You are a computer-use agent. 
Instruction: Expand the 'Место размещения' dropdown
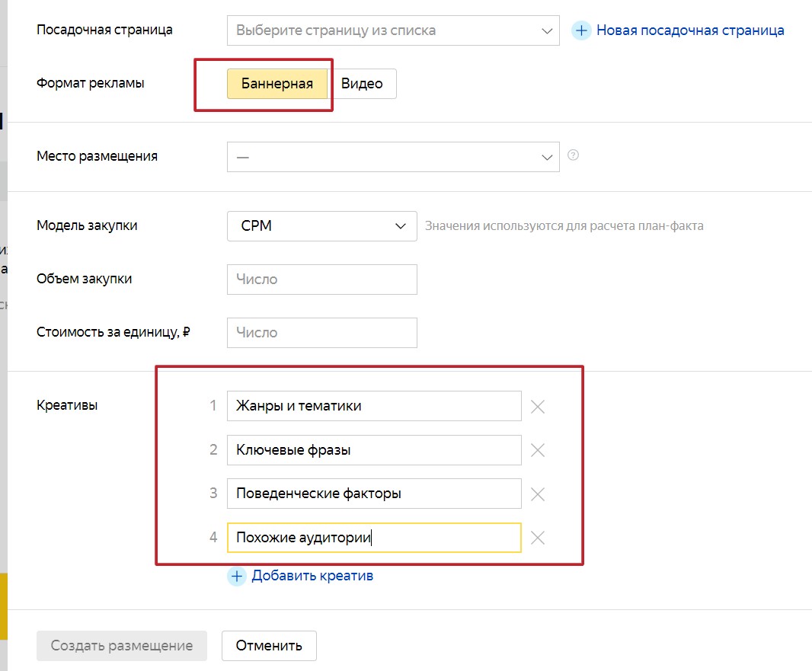tap(393, 157)
